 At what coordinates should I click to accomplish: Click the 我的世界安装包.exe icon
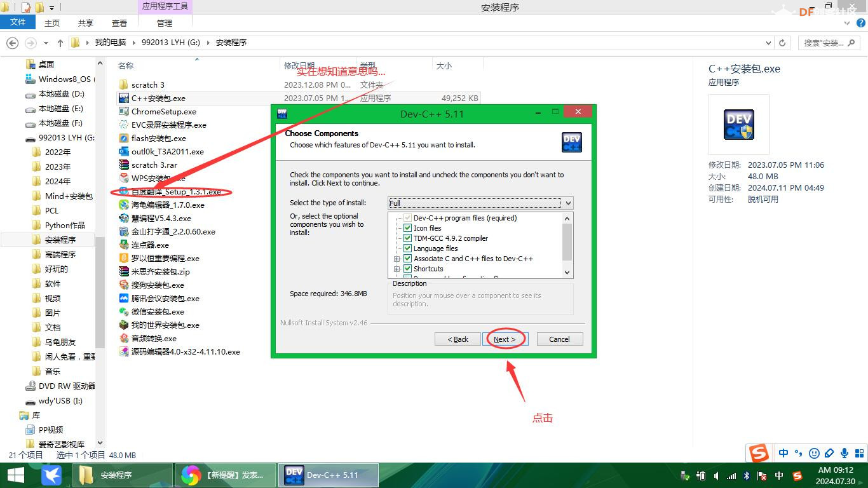point(124,325)
